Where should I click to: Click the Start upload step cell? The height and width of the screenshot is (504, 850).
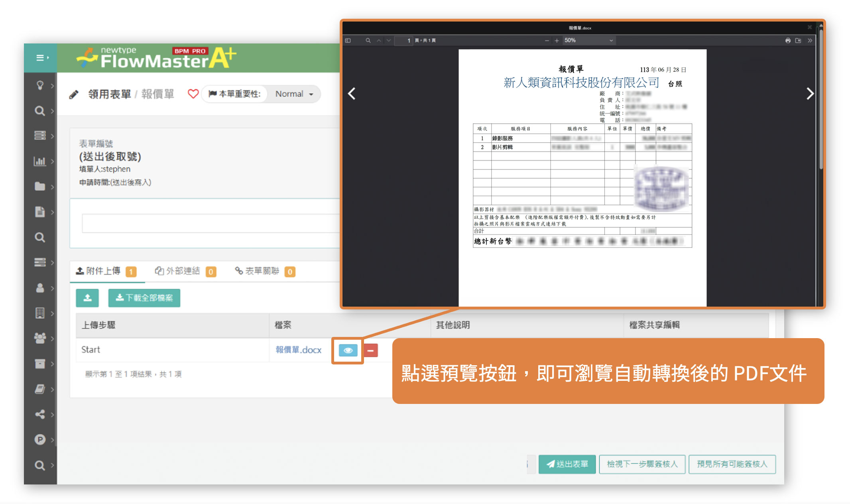(x=173, y=350)
